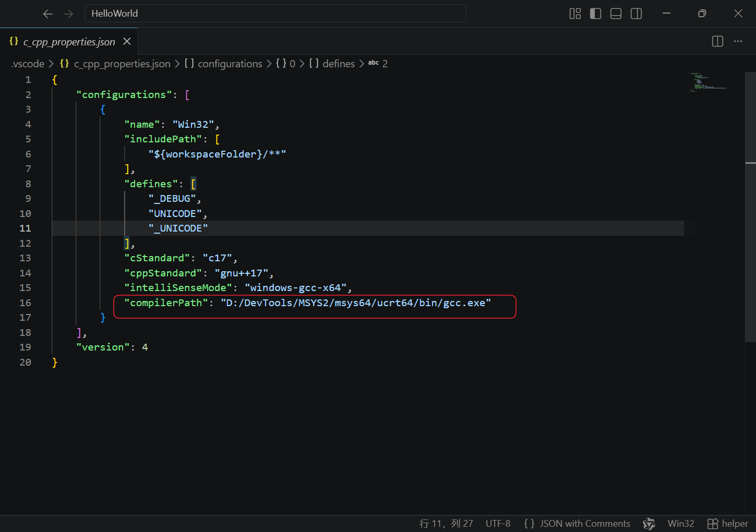Click the gcc.exe compiler path string
Viewport: 756px width, 532px height.
pyautogui.click(x=356, y=303)
